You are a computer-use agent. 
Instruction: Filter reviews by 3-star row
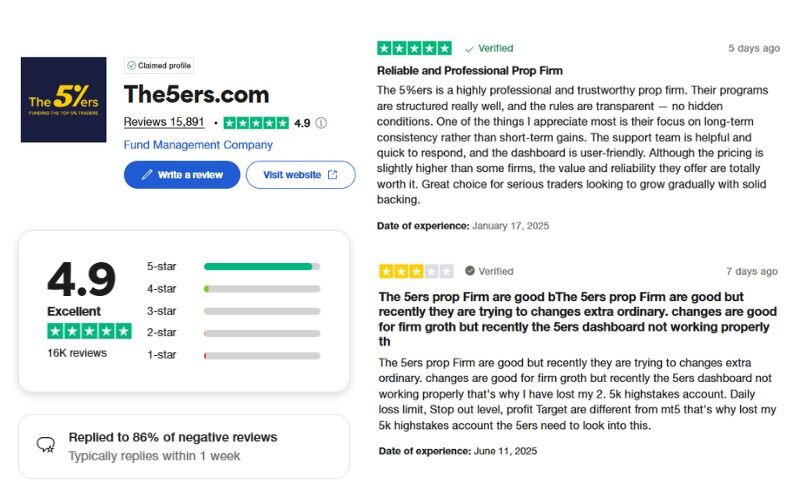click(x=261, y=311)
